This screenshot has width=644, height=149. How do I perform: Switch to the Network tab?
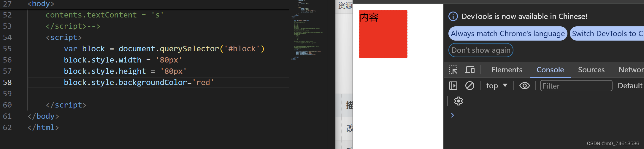point(631,70)
